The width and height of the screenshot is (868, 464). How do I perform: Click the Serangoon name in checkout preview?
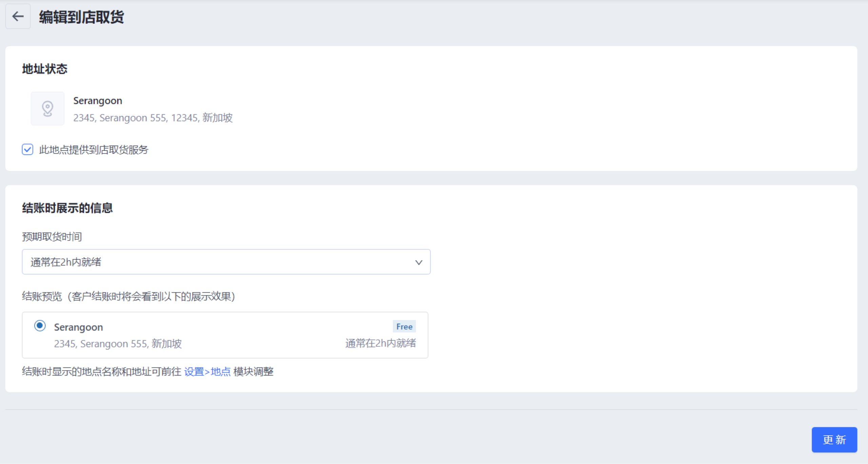(x=78, y=327)
